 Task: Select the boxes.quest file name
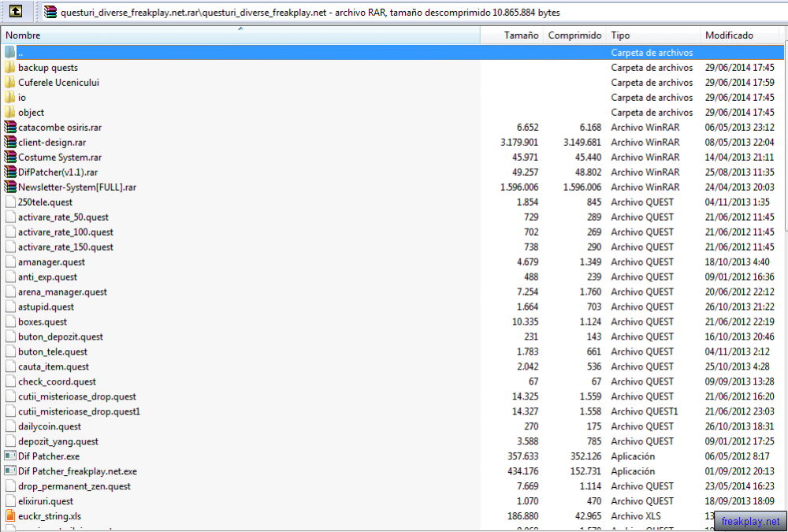[43, 322]
